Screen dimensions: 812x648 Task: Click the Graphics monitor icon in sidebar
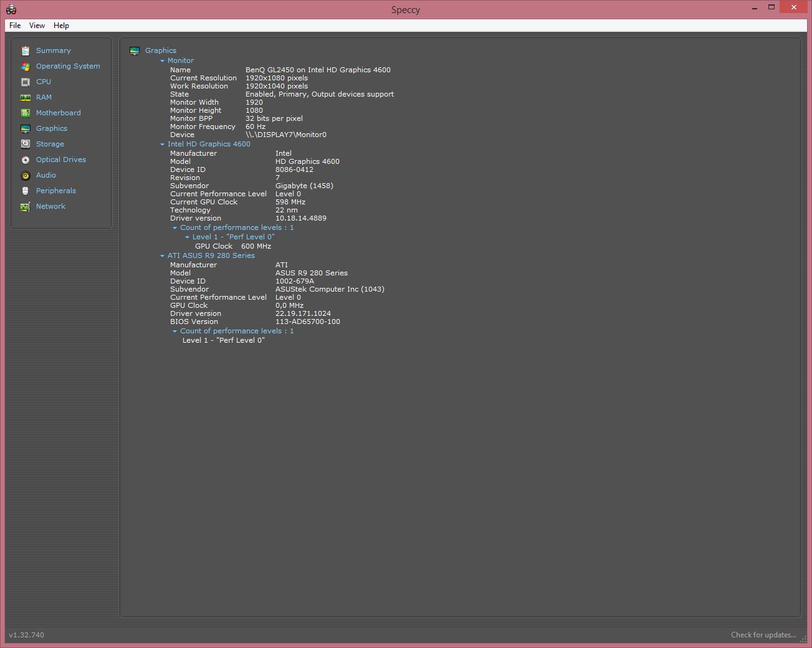[x=25, y=128]
